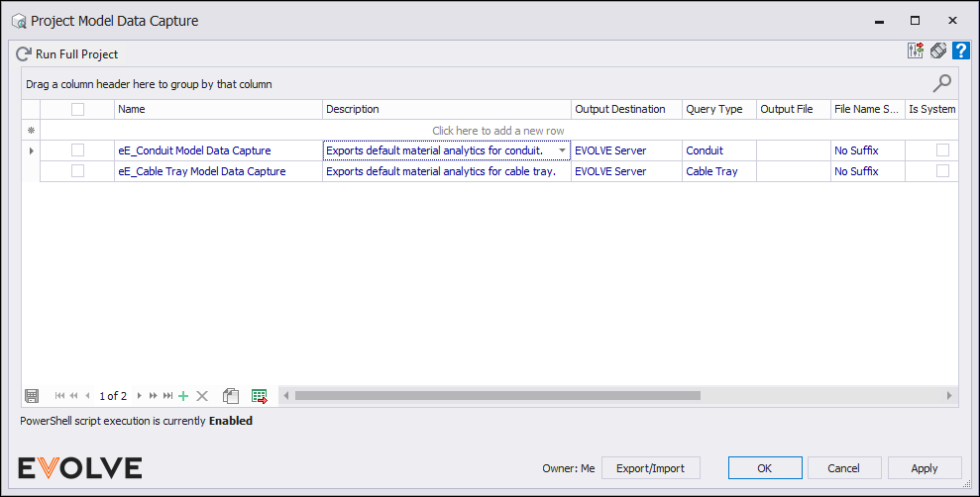Image resolution: width=980 pixels, height=497 pixels.
Task: Open the grid search magnifier
Action: 942,83
